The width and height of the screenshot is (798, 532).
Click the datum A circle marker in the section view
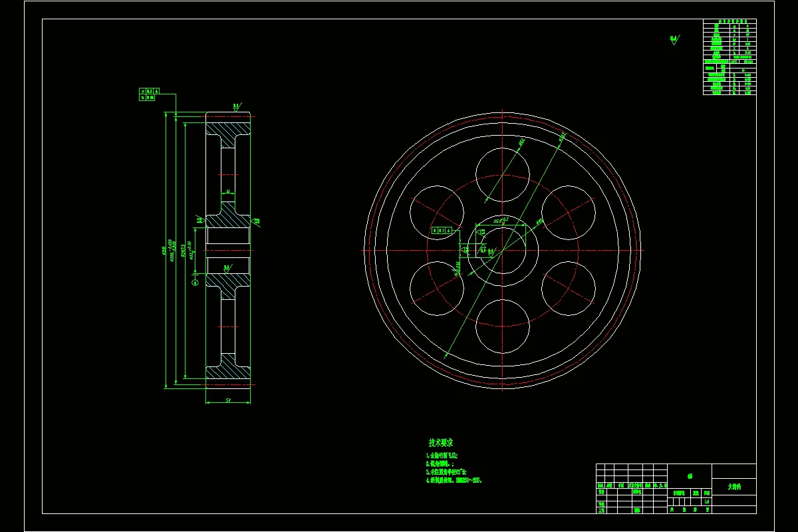coord(195,283)
